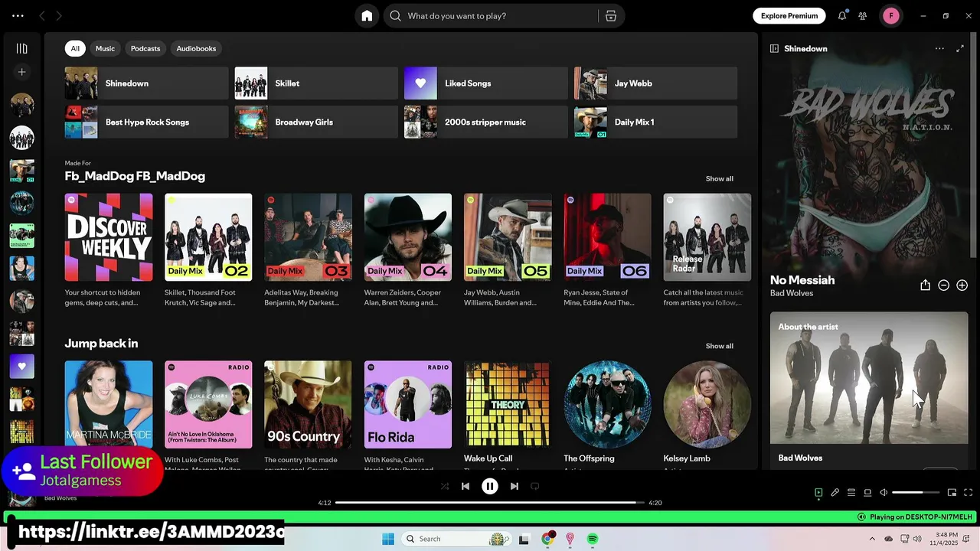Pause the current song
980x551 pixels.
[490, 486]
